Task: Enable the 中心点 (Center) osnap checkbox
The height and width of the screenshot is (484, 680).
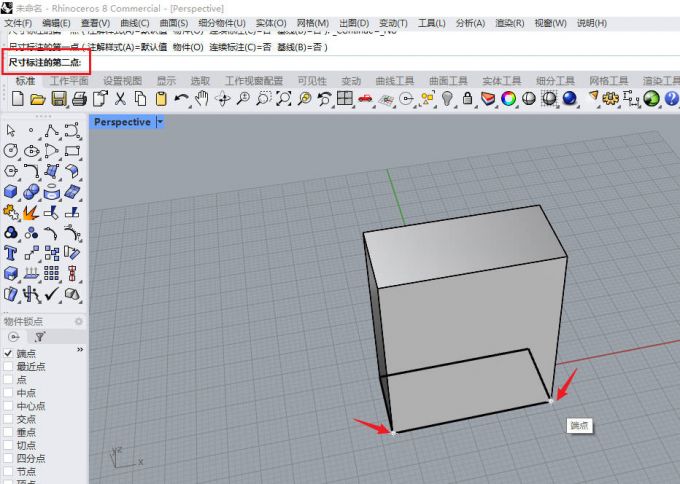Action: tap(8, 406)
